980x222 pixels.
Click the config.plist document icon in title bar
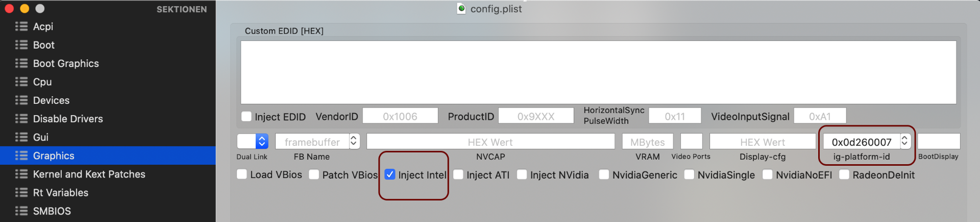(x=461, y=8)
